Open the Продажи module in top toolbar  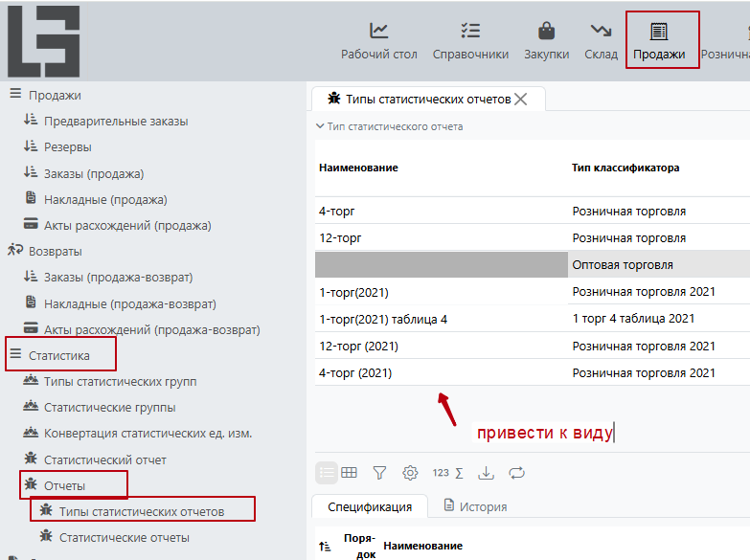tap(659, 39)
